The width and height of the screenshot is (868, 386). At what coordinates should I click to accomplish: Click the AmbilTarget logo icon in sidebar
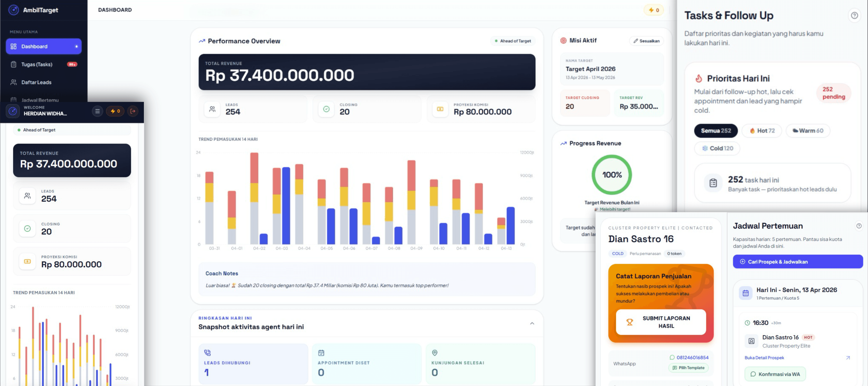point(14,10)
